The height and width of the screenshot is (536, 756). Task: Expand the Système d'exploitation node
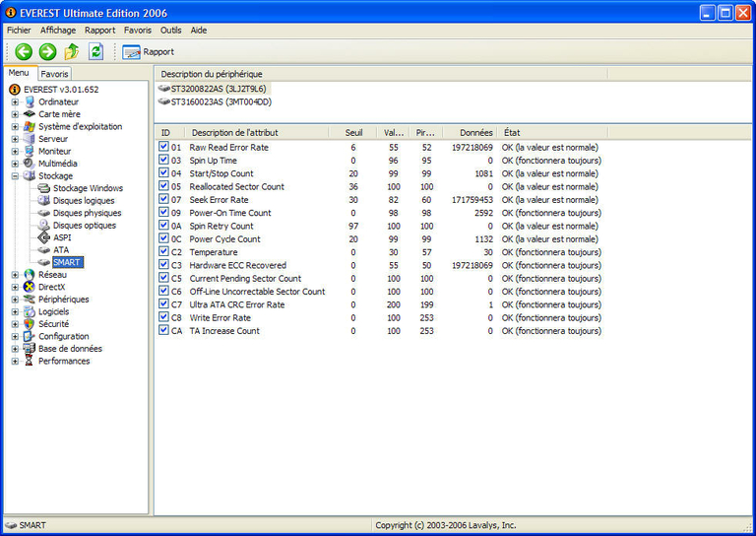15,126
